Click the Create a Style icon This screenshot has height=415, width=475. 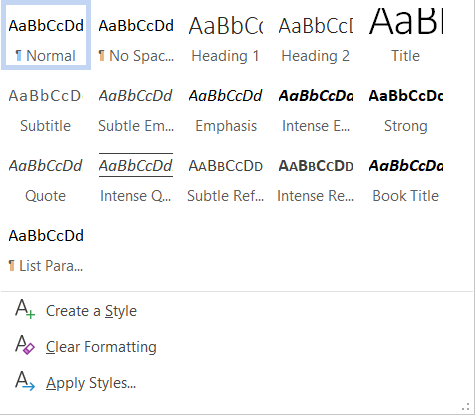(x=25, y=309)
